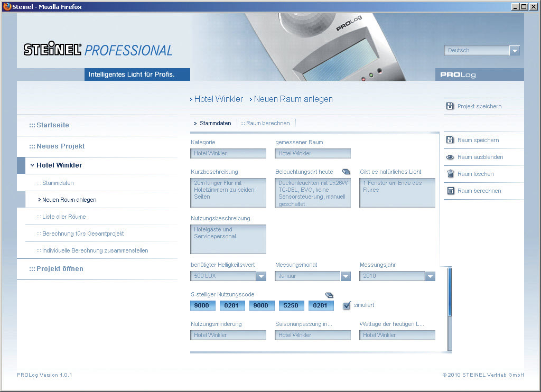Viewport: 541px width, 392px height.
Task: Open Liste aller Räume link
Action: point(64,217)
